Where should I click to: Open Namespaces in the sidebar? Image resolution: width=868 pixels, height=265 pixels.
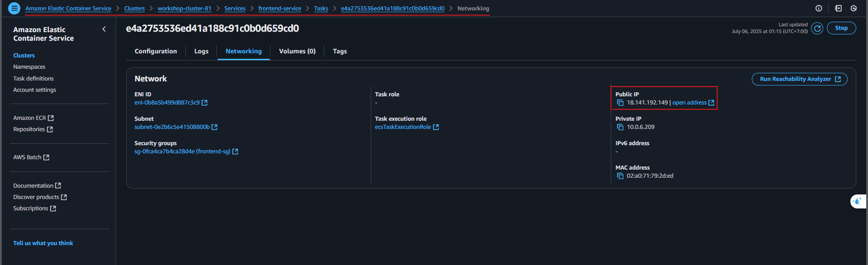click(29, 67)
